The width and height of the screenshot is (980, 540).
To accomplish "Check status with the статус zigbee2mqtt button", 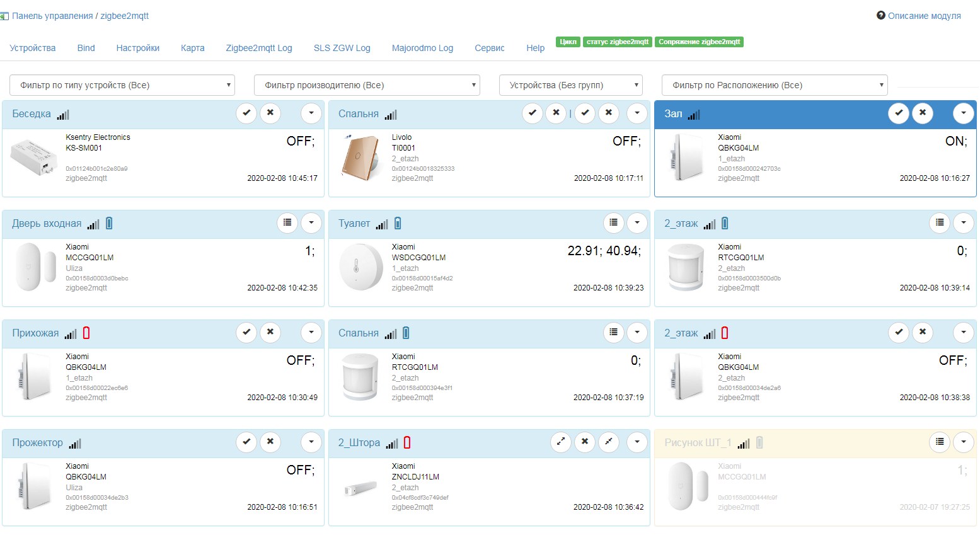I will (617, 42).
